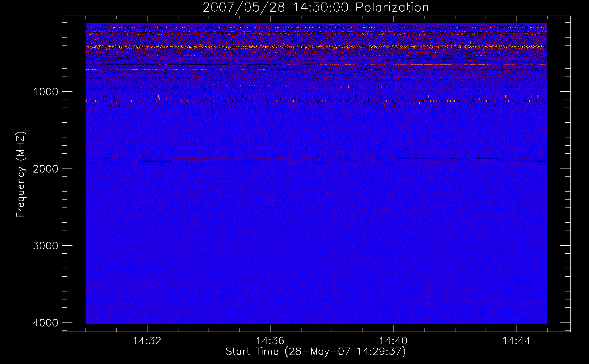
Task: Select the "3000" frequency tick label
Action: point(46,245)
